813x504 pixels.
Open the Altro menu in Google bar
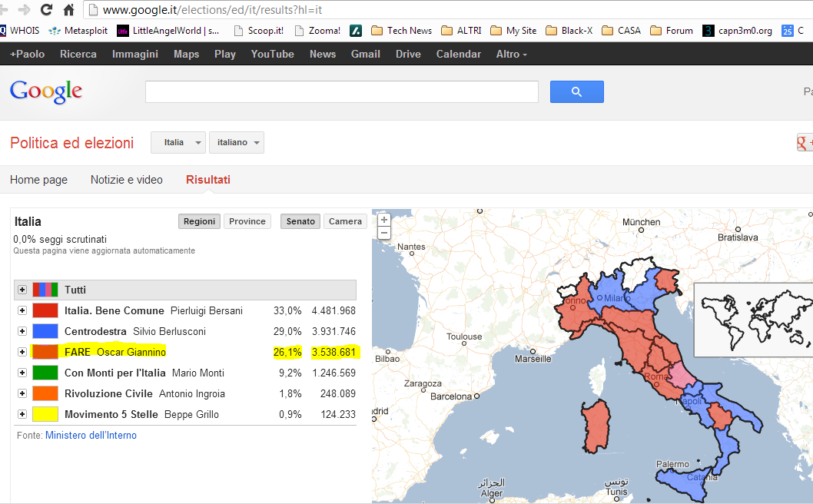[x=511, y=54]
